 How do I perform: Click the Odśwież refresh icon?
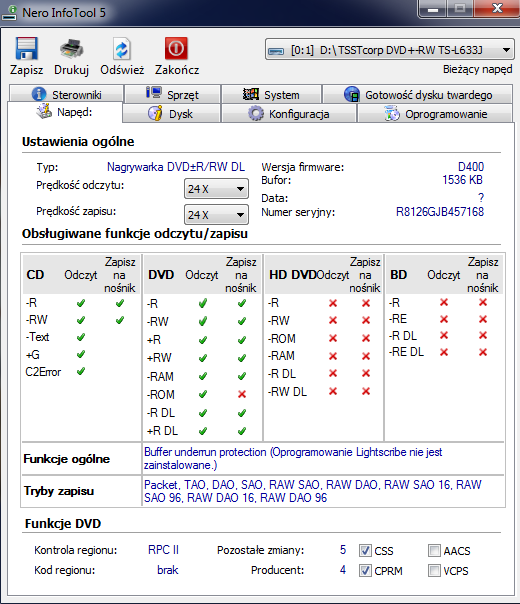coord(122,49)
